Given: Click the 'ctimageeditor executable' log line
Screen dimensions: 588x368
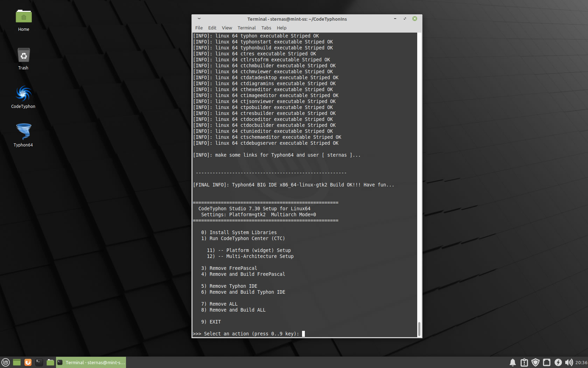Looking at the screenshot, I should pyautogui.click(x=265, y=95).
